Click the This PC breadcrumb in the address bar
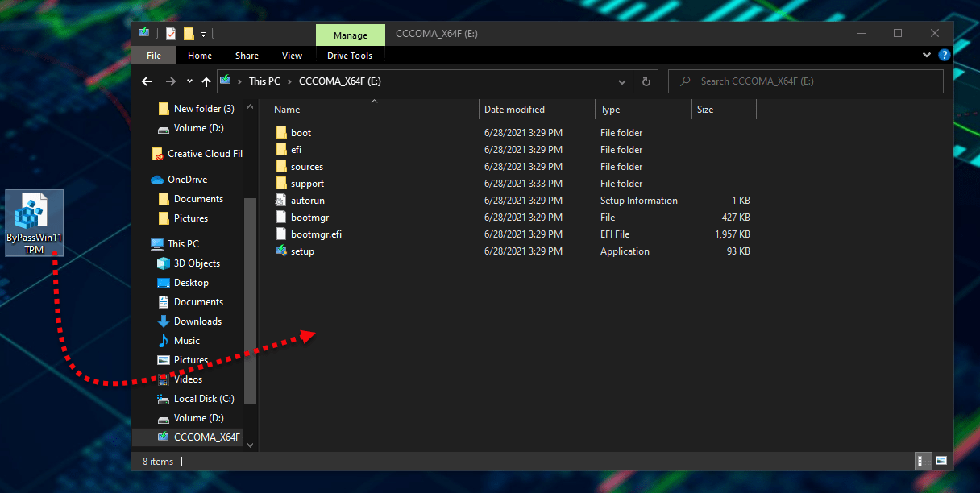Image resolution: width=980 pixels, height=493 pixels. [x=264, y=81]
